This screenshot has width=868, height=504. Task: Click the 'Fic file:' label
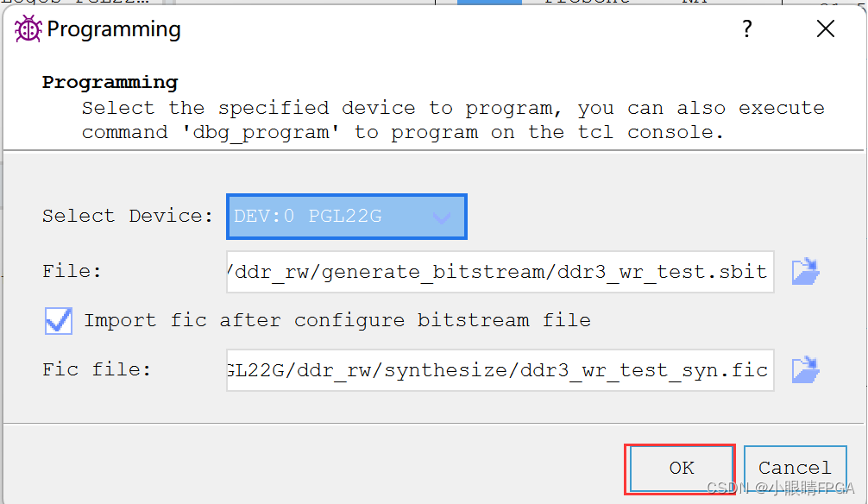97,370
